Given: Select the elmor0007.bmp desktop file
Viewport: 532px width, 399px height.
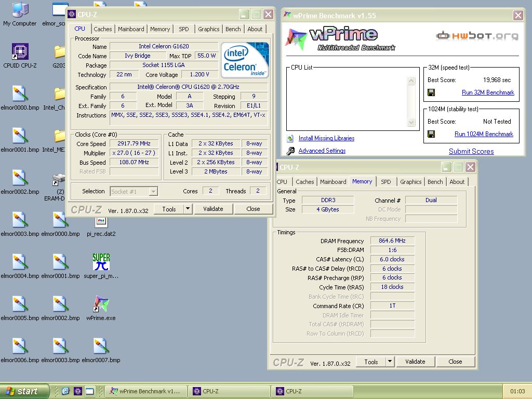Looking at the screenshot, I should 101,350.
